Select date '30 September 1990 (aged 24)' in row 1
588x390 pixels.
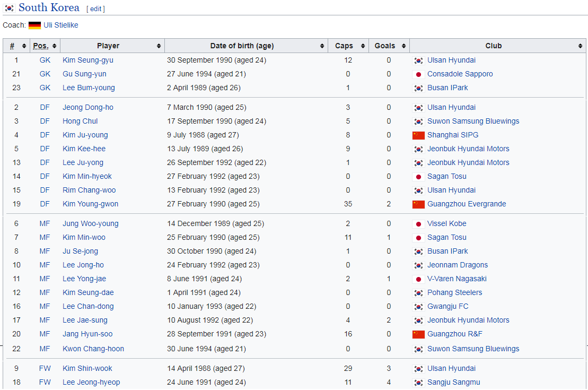point(217,60)
